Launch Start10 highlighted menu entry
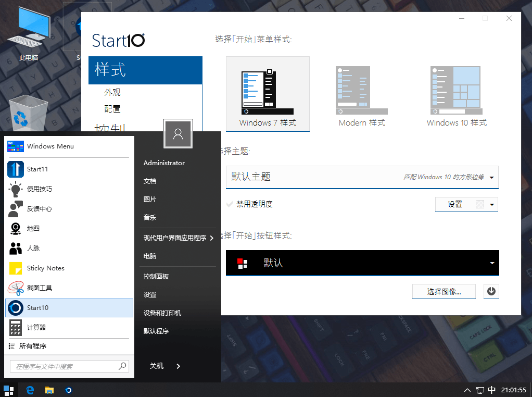532x397 pixels. pyautogui.click(x=69, y=308)
